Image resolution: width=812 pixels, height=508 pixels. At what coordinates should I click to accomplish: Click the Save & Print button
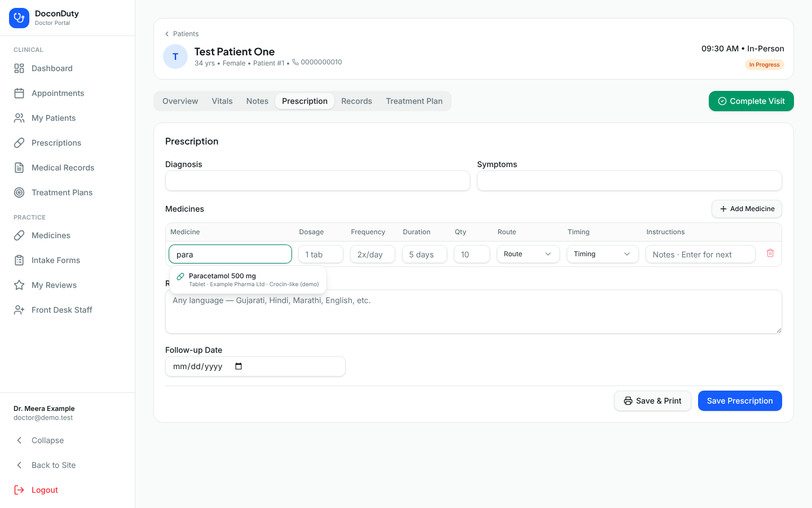coord(652,401)
